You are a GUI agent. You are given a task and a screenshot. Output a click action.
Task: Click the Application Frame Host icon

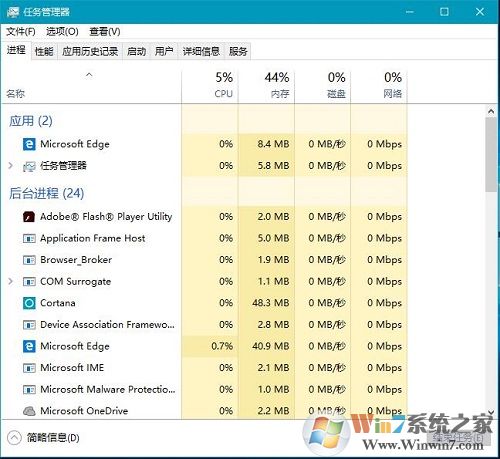click(x=29, y=239)
